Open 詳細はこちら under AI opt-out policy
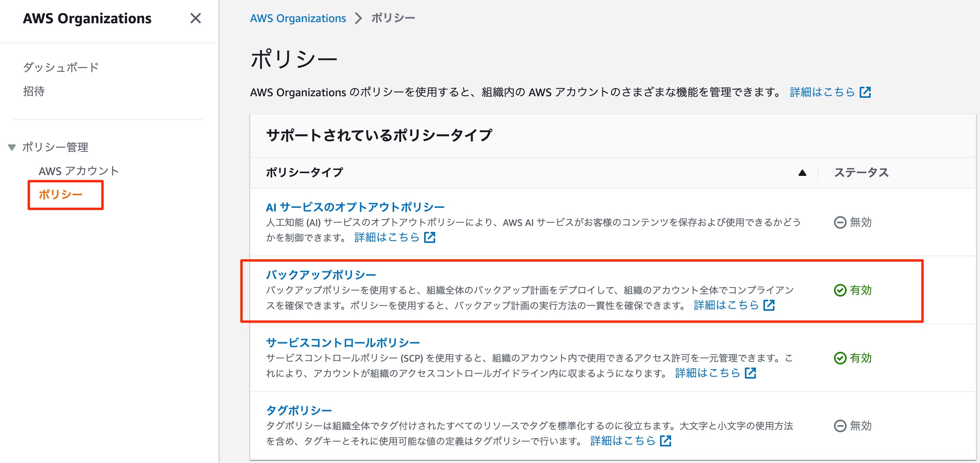The height and width of the screenshot is (463, 980). pyautogui.click(x=387, y=237)
